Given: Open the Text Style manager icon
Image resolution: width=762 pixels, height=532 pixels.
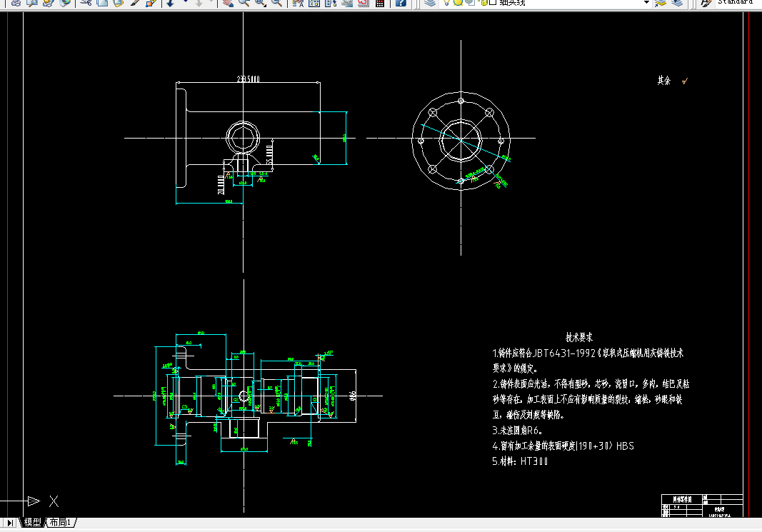Looking at the screenshot, I should pos(706,2).
